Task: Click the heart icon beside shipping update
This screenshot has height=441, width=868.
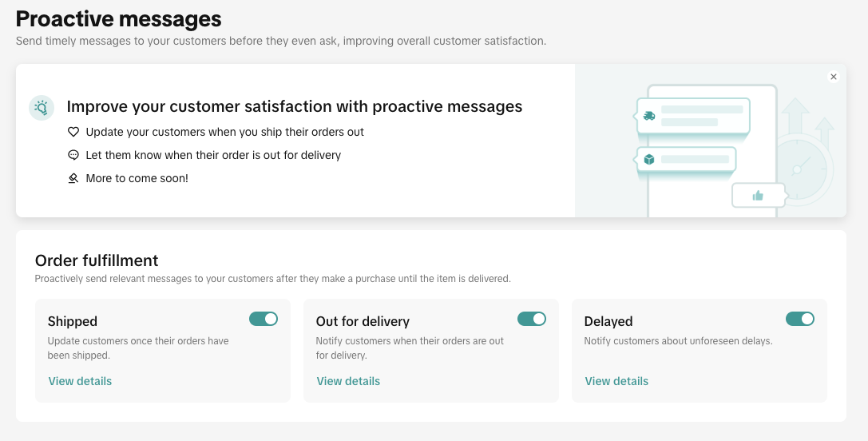Action: pyautogui.click(x=73, y=132)
